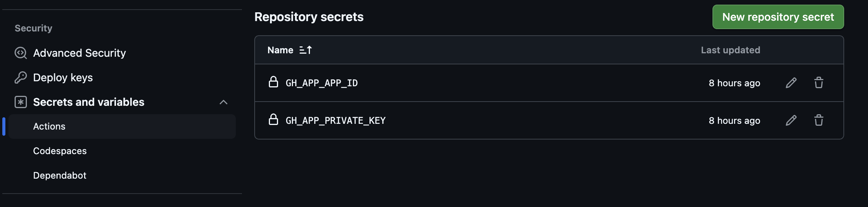Select the GH_APP_PRIVATE_KEY secret name
868x207 pixels.
click(x=335, y=121)
